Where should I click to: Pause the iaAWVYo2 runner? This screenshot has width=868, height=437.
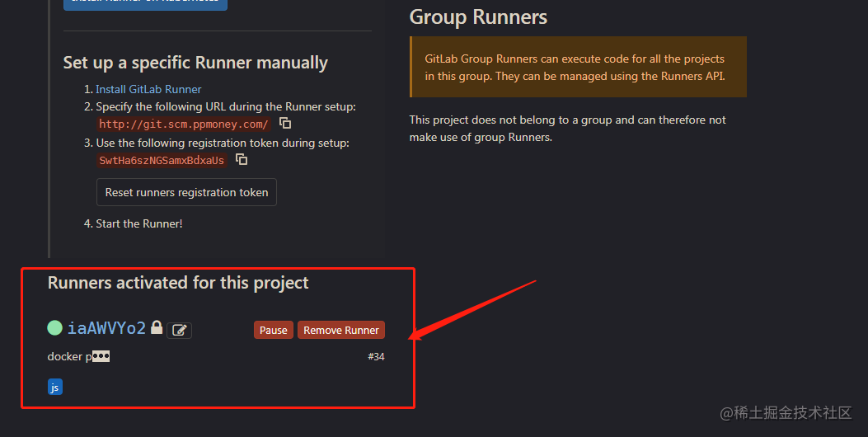[274, 330]
